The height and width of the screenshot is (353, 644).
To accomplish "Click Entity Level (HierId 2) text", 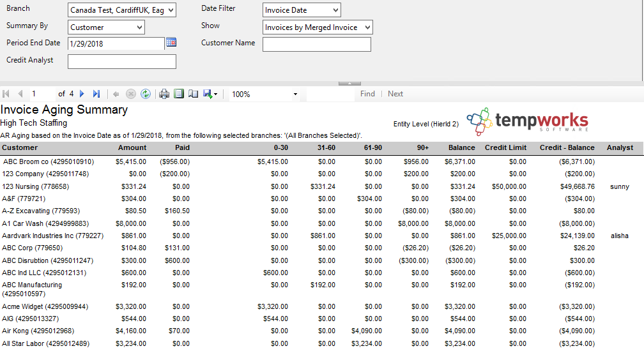I will (426, 124).
